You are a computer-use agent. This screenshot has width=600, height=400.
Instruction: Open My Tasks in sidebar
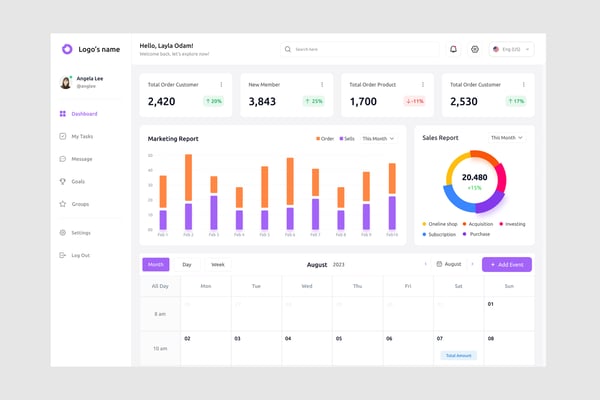coord(77,136)
